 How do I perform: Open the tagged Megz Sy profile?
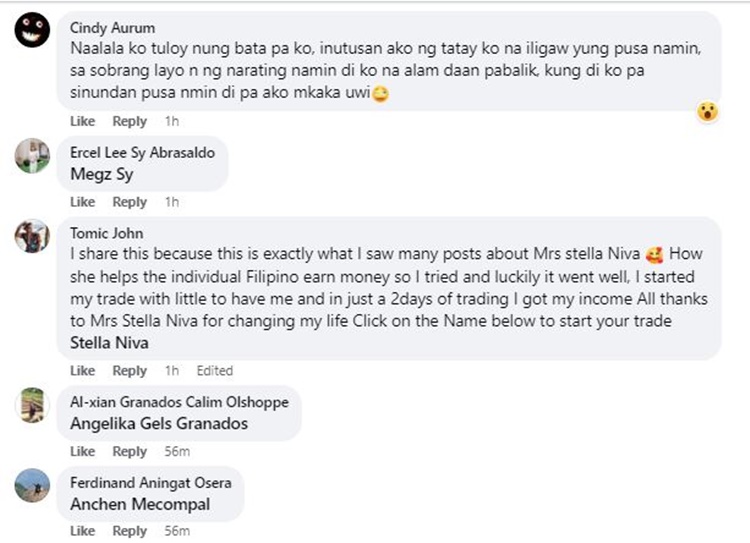pyautogui.click(x=102, y=174)
